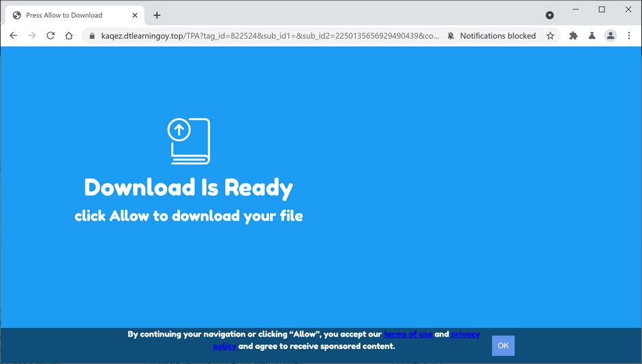Open the home page via house icon
The height and width of the screenshot is (364, 642).
click(x=69, y=35)
